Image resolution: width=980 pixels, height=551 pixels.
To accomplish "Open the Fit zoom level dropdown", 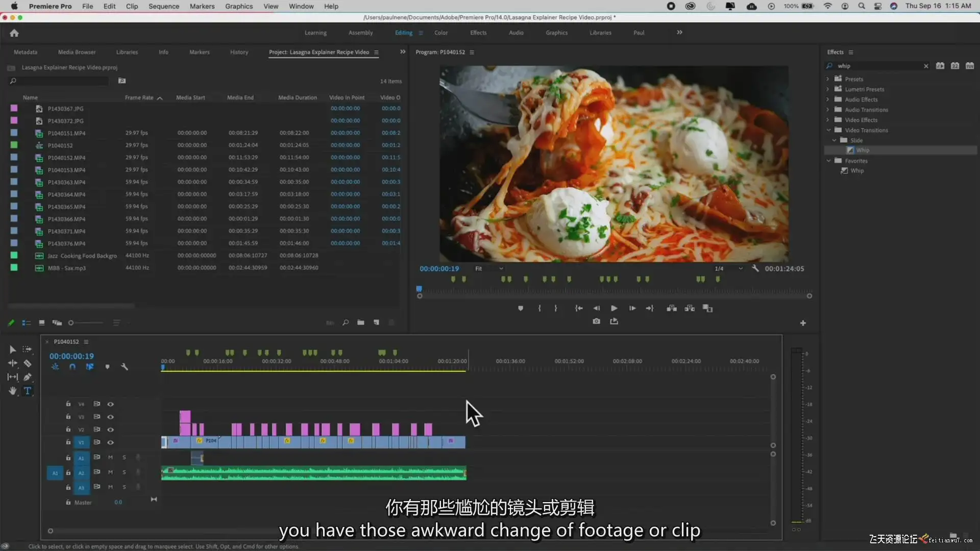I will tap(489, 269).
